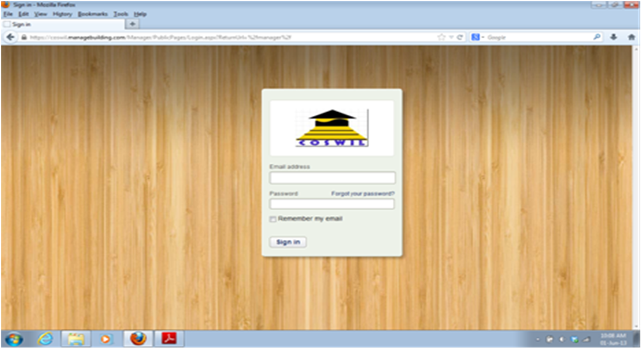Screen dimensions: 644x351
Task: Focus the Email address input field
Action: pyautogui.click(x=332, y=178)
